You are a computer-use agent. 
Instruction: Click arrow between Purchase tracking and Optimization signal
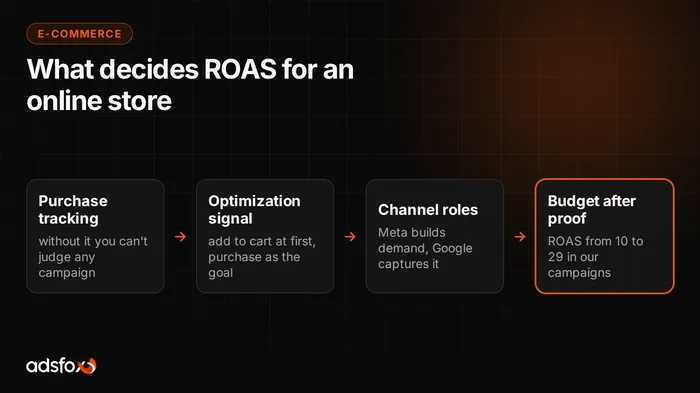(180, 236)
